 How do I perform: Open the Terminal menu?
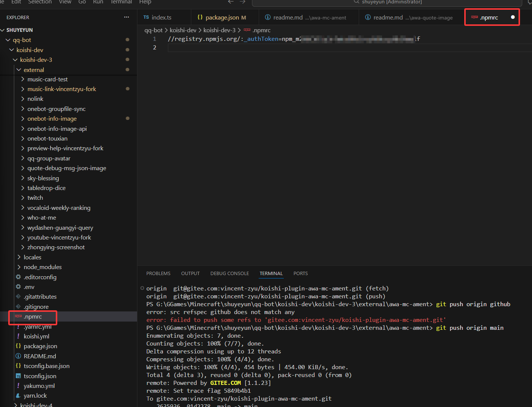[x=121, y=2]
